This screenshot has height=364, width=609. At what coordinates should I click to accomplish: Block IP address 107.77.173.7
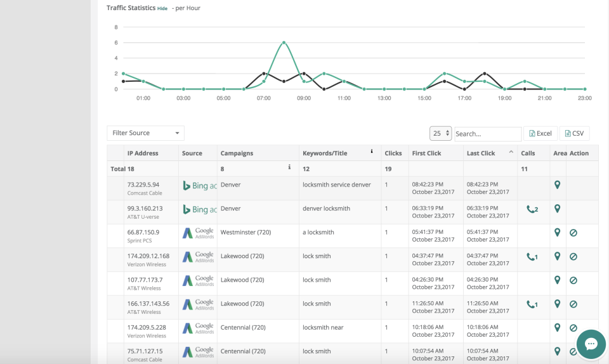coord(573,280)
